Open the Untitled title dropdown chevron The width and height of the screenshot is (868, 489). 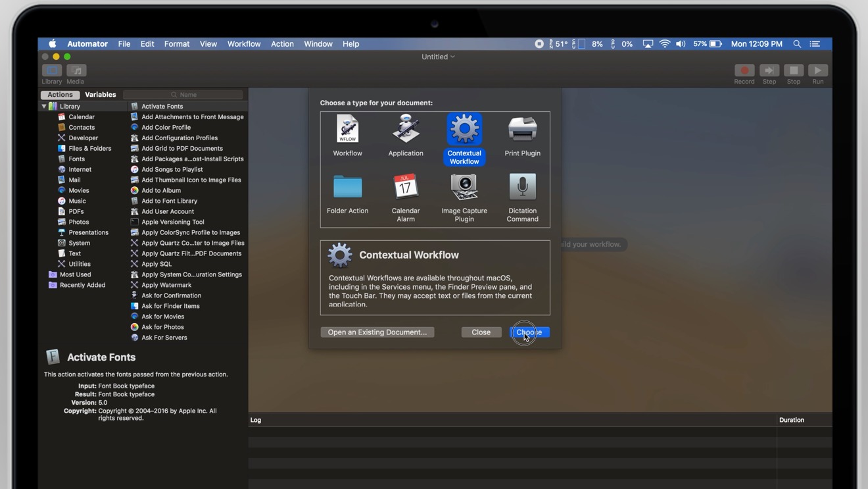452,57
